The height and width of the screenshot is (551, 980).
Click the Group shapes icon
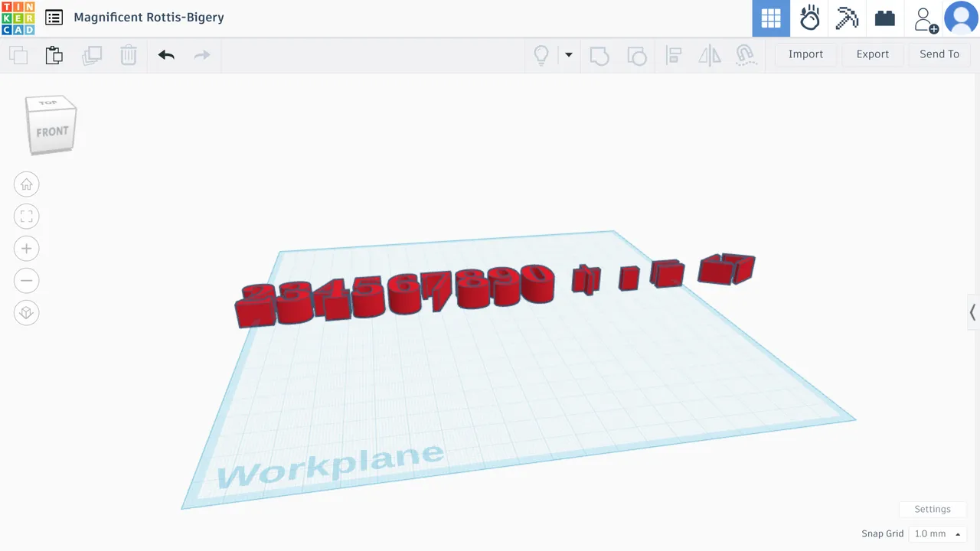599,55
